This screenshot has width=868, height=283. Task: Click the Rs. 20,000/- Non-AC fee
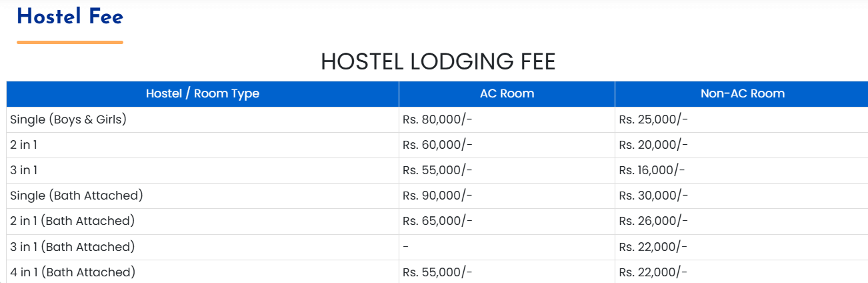[653, 145]
